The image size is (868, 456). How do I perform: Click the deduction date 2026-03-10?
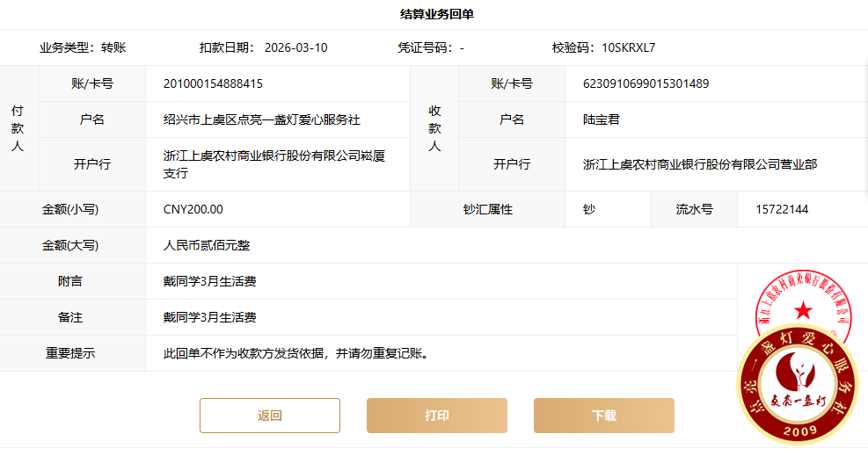click(x=295, y=47)
